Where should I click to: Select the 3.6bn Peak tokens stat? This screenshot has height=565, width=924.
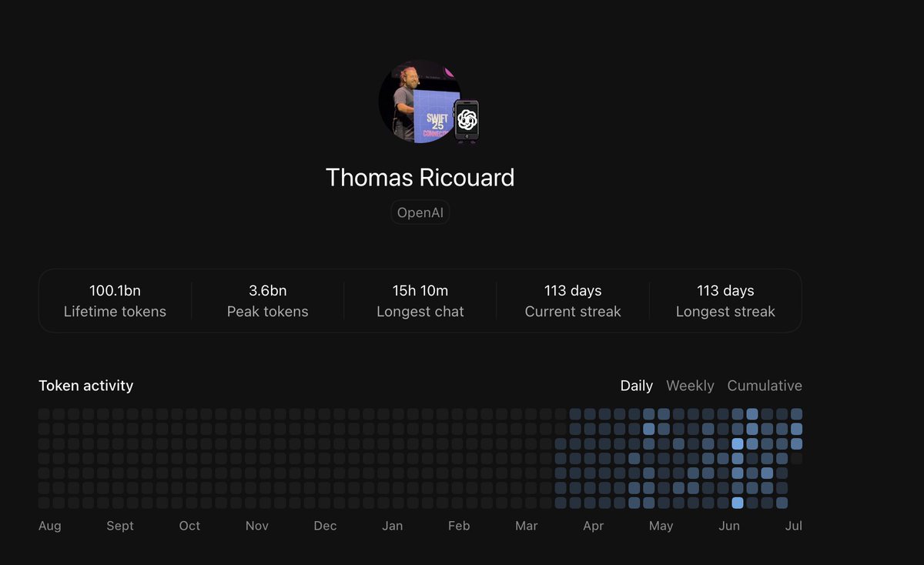click(x=268, y=301)
